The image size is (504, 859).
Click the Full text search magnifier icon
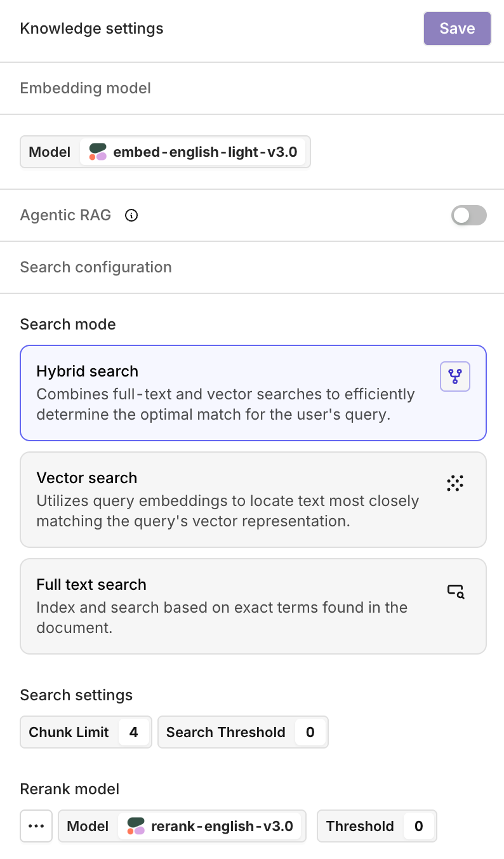coord(456,591)
